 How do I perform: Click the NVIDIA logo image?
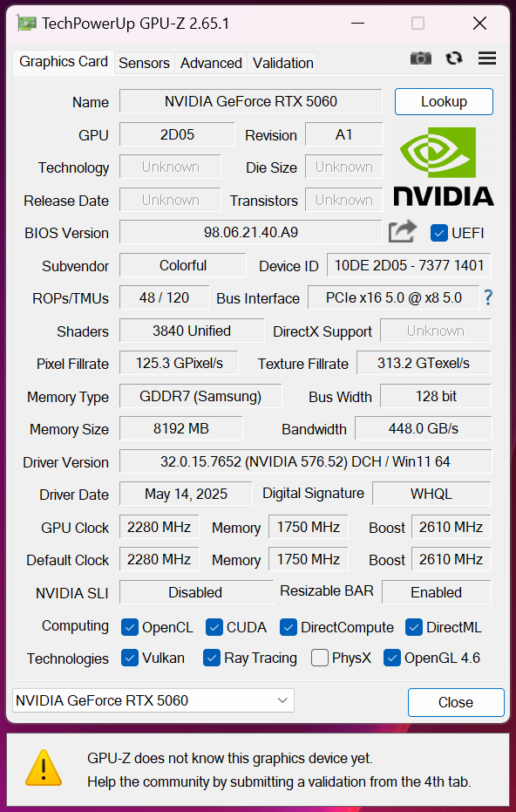pos(444,167)
